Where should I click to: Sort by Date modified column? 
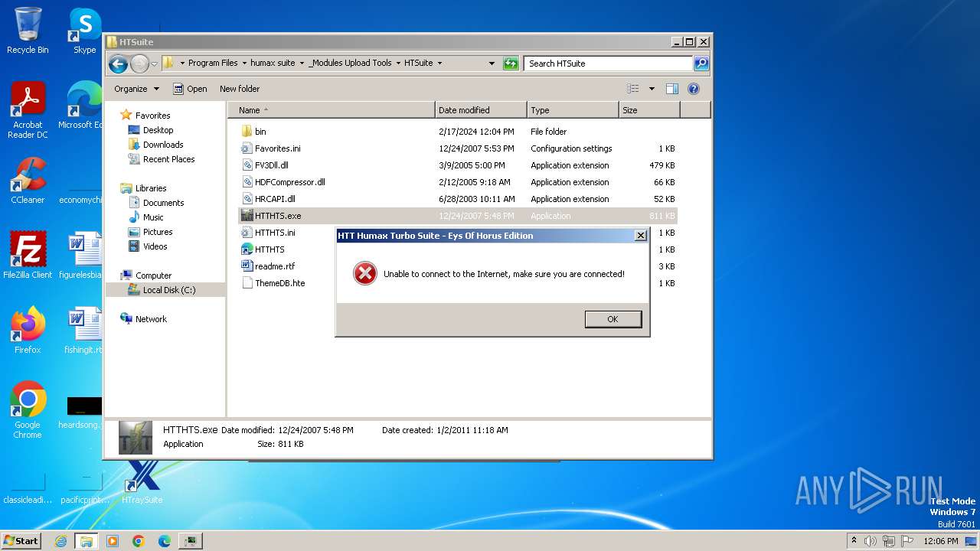coord(481,110)
